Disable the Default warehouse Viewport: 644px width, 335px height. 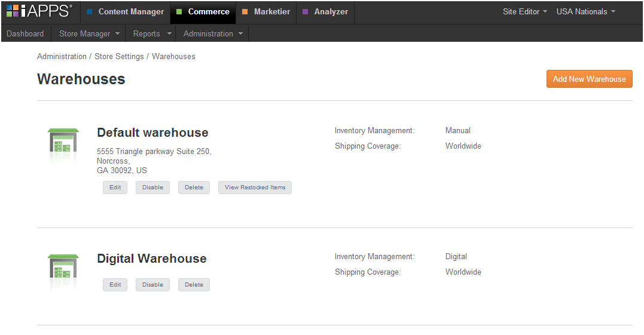click(x=152, y=188)
